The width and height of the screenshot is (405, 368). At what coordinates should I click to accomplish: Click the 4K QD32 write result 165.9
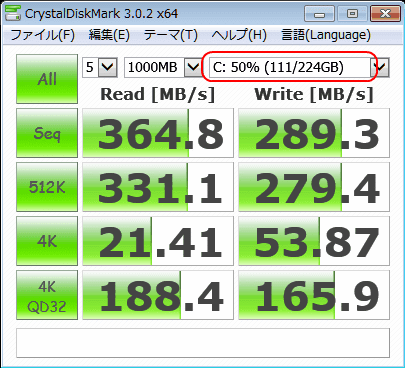coord(314,295)
